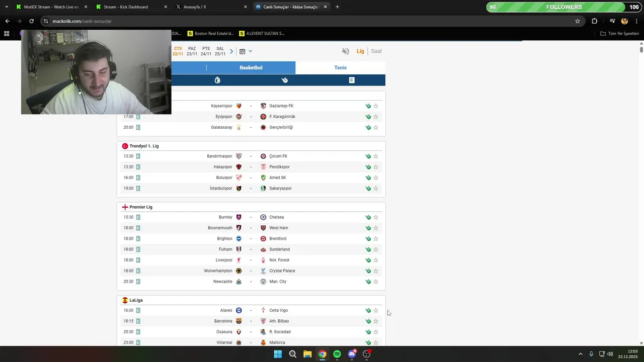644x362 pixels.
Task: Open iddaa odds for Hatayspor vs Pendikspor
Action: click(x=368, y=167)
